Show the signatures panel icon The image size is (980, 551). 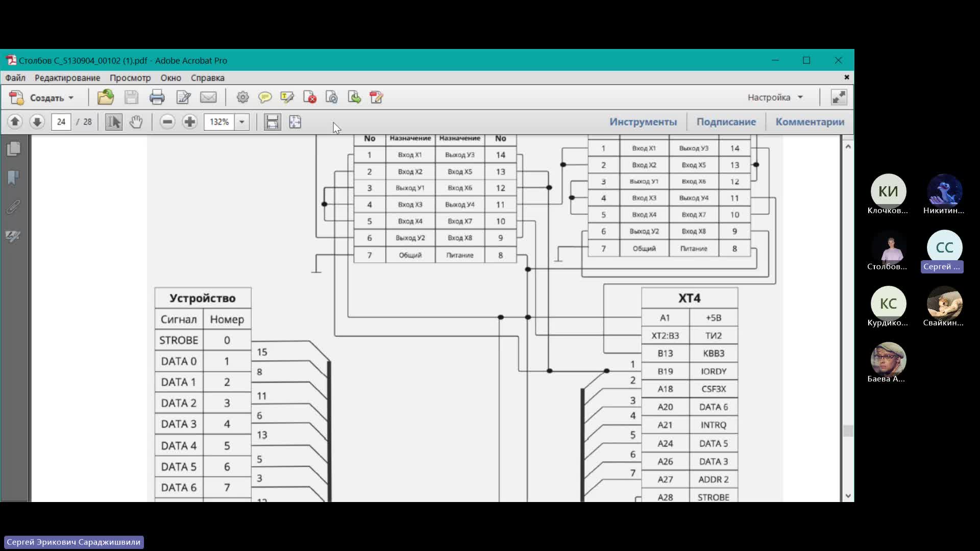[13, 236]
